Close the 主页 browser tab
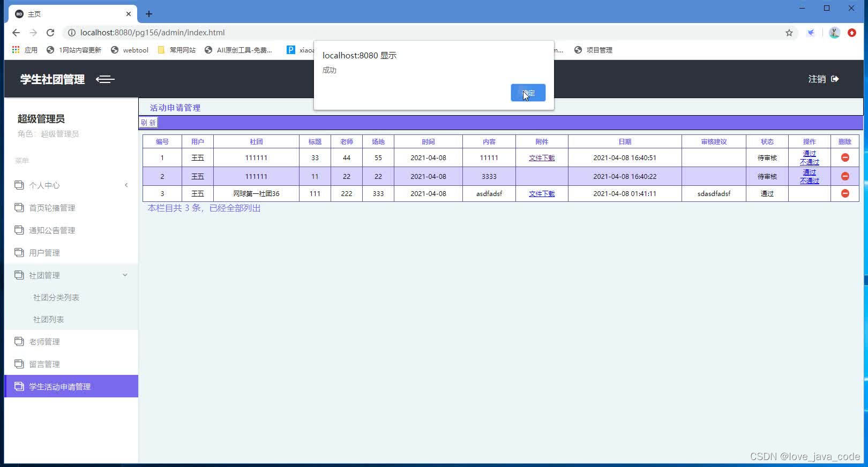This screenshot has height=467, width=868. (x=129, y=14)
